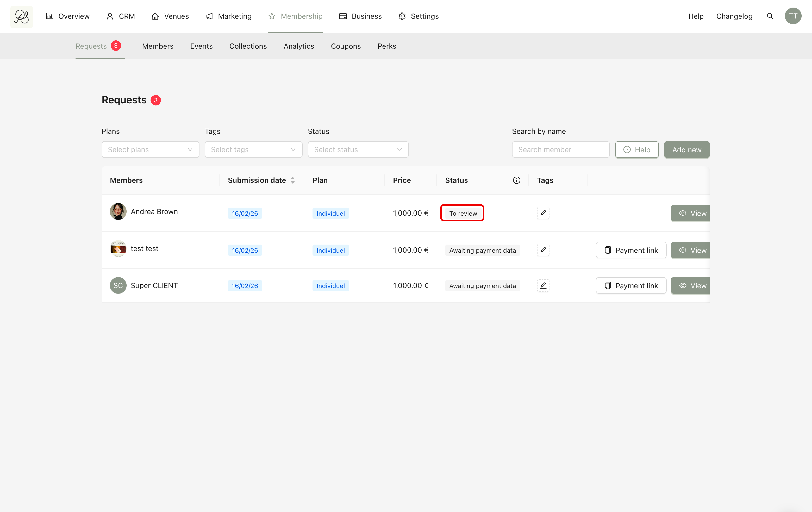Edit tags for test test

(543, 250)
